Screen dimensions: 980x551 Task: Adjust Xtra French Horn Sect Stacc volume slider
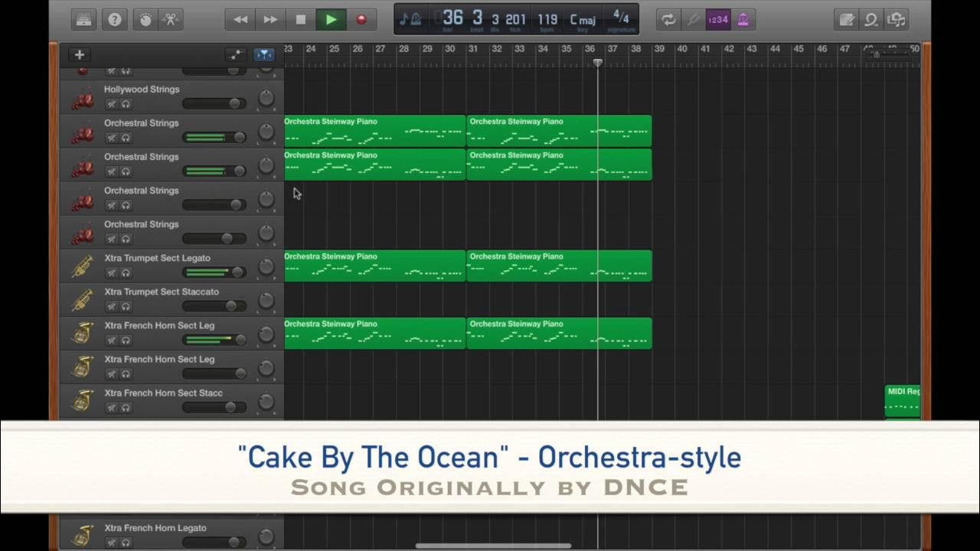214,406
